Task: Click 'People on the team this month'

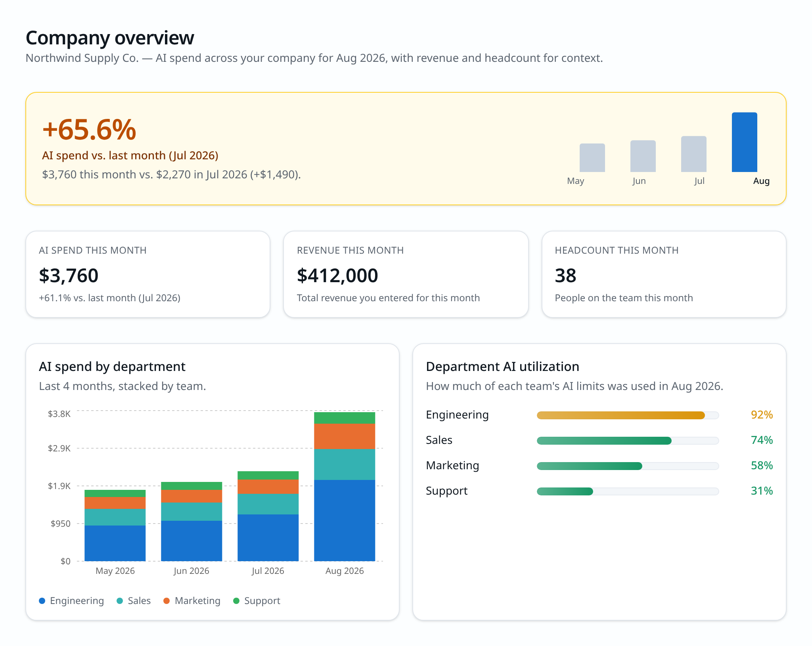Action: pyautogui.click(x=624, y=298)
